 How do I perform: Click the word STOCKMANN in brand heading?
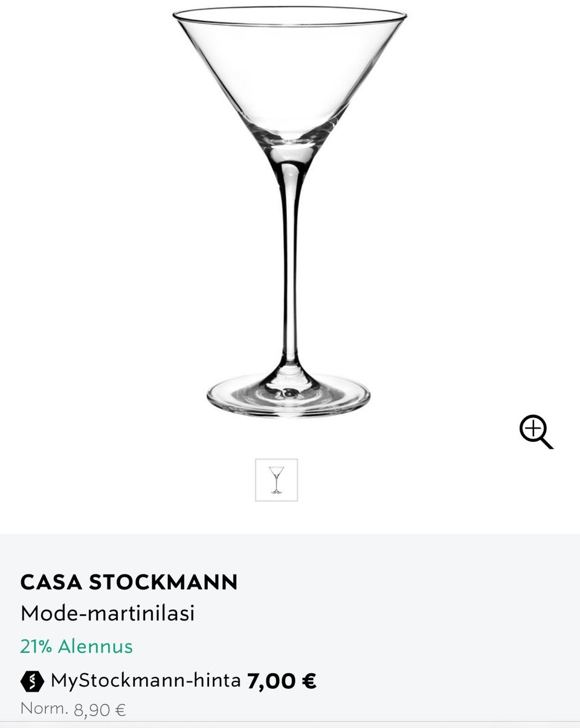163,582
